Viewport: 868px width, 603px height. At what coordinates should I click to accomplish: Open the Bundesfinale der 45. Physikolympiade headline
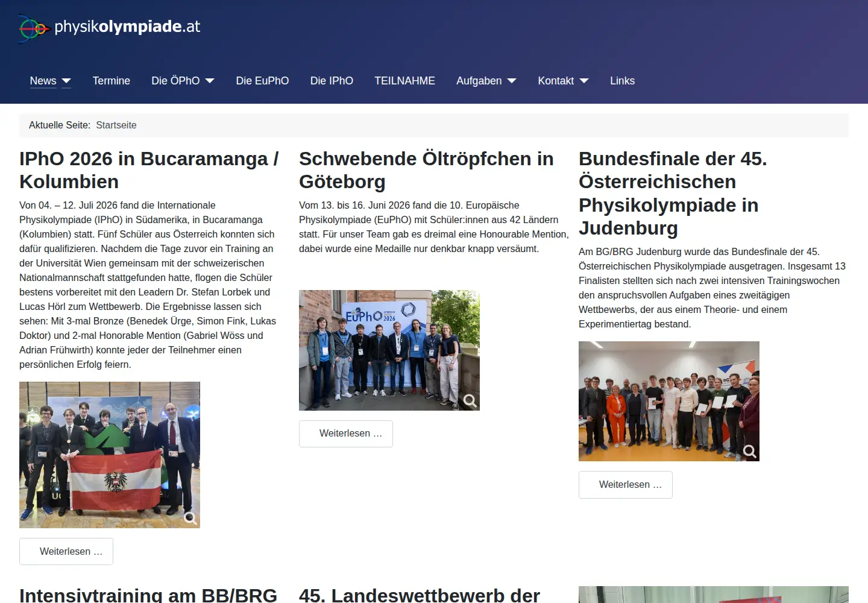[673, 194]
